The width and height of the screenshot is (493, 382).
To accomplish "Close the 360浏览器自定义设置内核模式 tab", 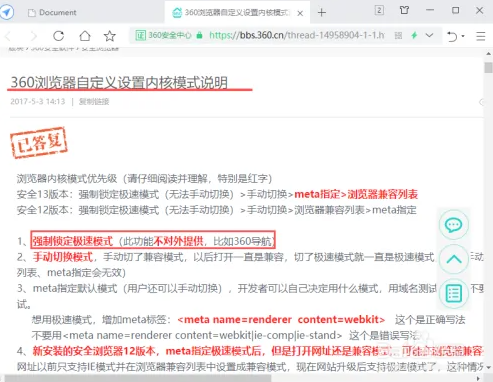I will point(300,13).
